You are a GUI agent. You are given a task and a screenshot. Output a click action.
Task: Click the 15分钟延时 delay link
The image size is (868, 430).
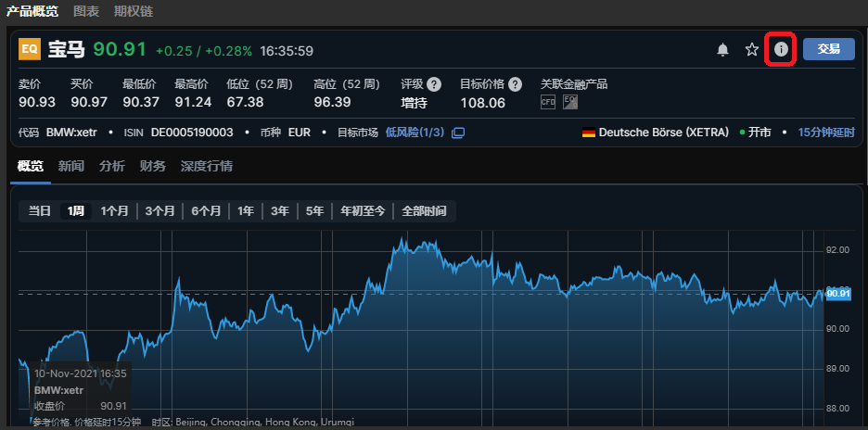(826, 133)
